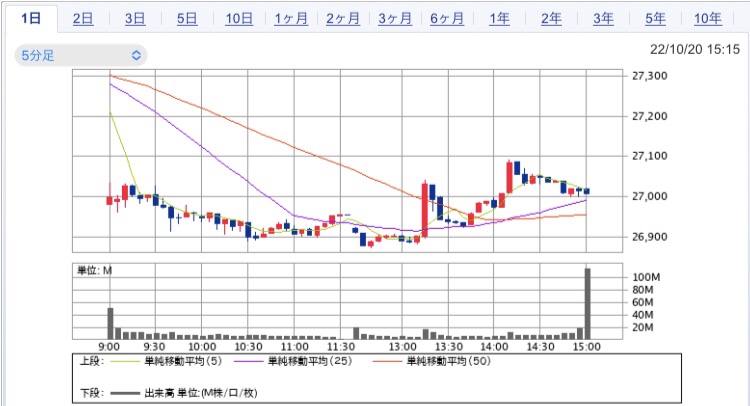Click the up-down chevron on 5分足 selector
The image size is (750, 406).
[136, 55]
